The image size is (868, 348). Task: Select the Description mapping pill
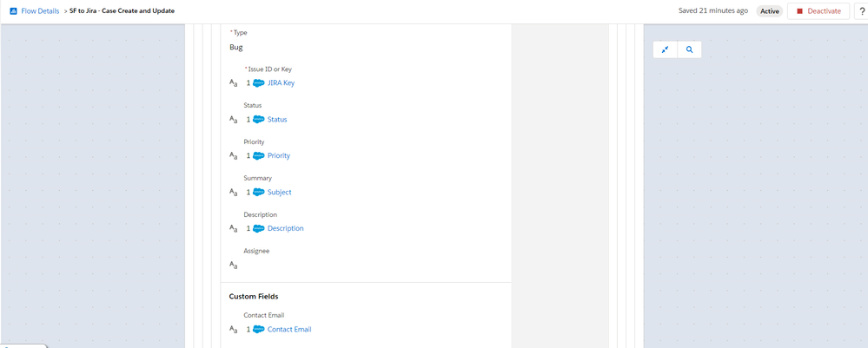[275, 228]
